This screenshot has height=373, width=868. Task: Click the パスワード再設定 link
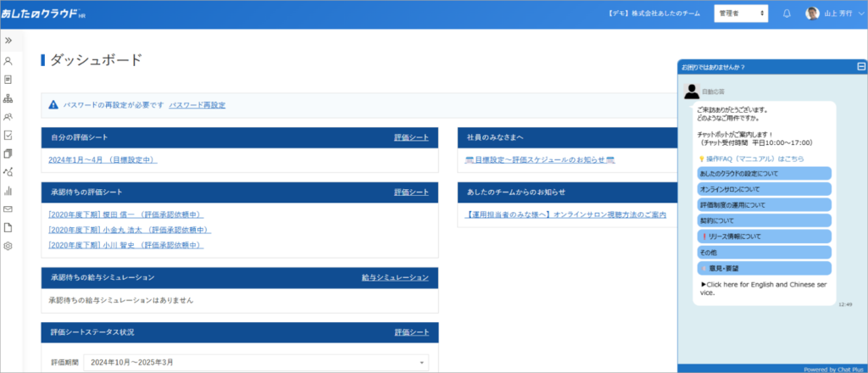pyautogui.click(x=197, y=105)
